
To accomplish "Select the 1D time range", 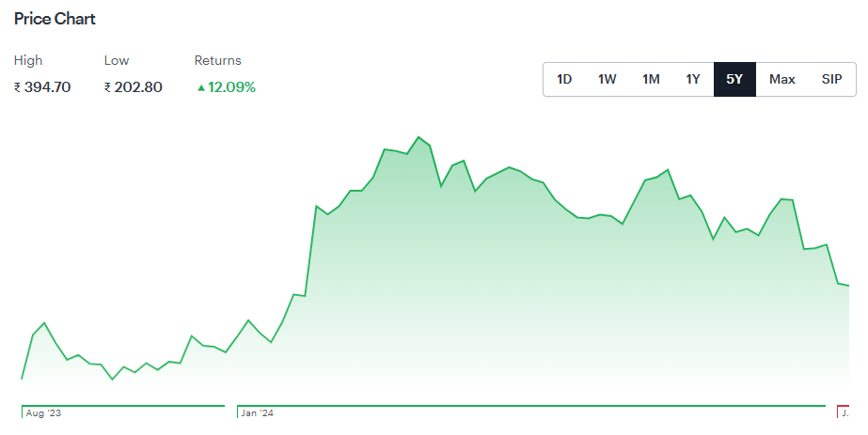I will point(564,79).
